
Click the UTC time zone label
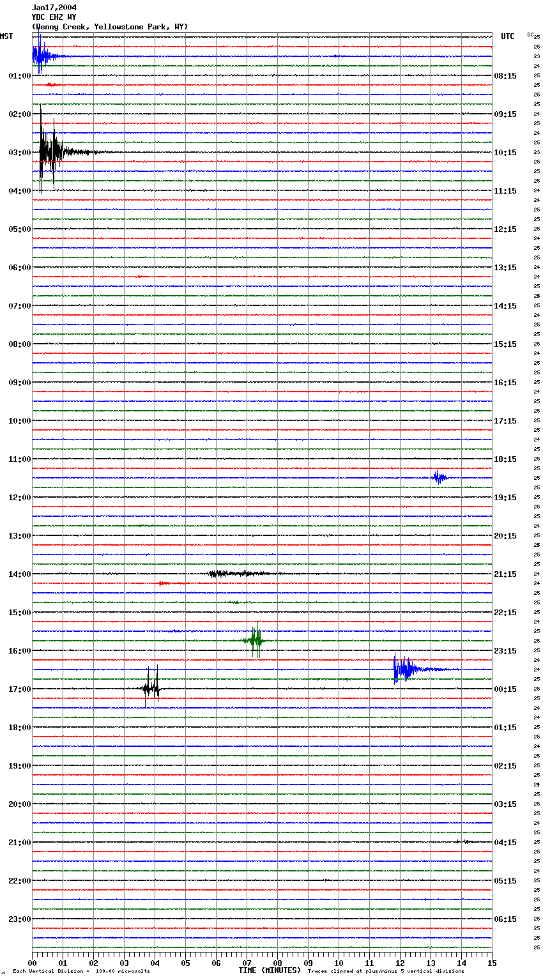pyautogui.click(x=508, y=36)
